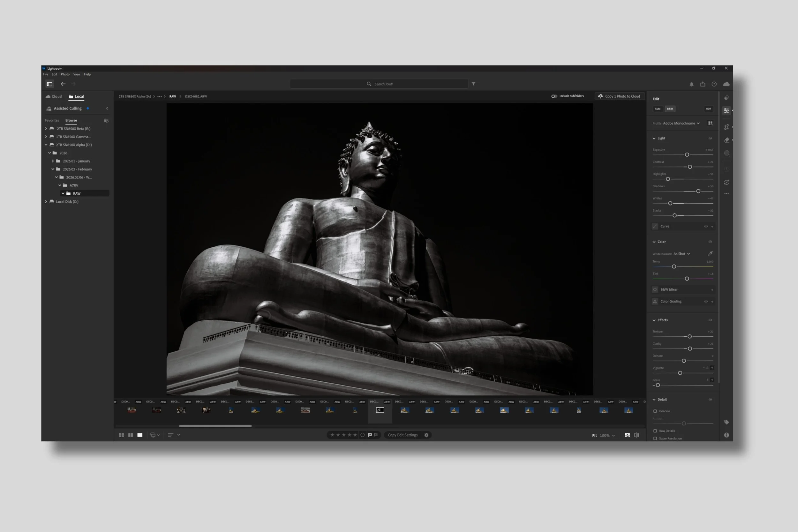Image resolution: width=798 pixels, height=532 pixels.
Task: Open the Masking tool
Action: pos(726,154)
